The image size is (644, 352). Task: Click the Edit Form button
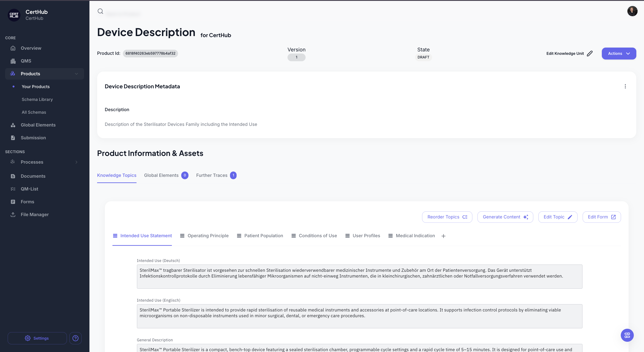(601, 217)
